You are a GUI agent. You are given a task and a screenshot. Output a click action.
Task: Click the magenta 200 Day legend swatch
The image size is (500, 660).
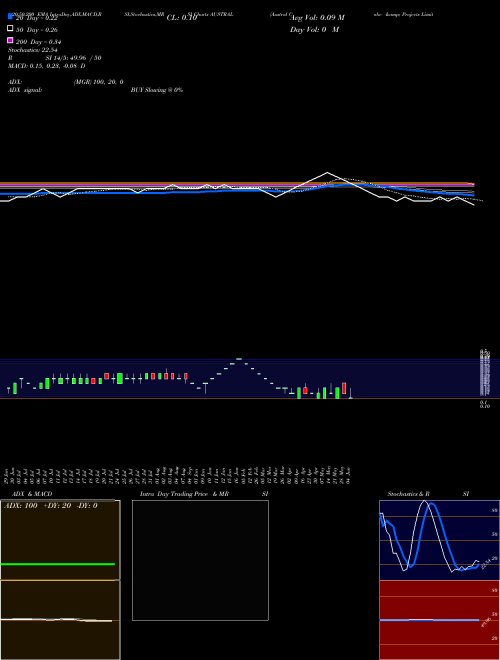[10, 40]
